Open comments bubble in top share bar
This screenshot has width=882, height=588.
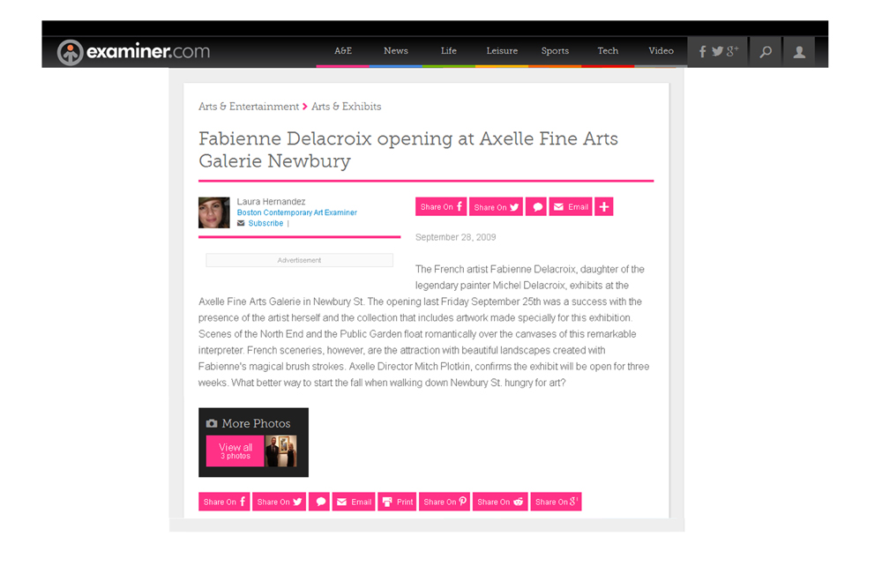click(x=536, y=207)
